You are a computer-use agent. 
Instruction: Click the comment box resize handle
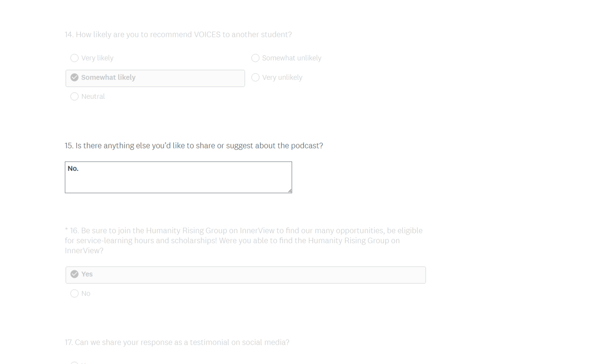[x=290, y=190]
